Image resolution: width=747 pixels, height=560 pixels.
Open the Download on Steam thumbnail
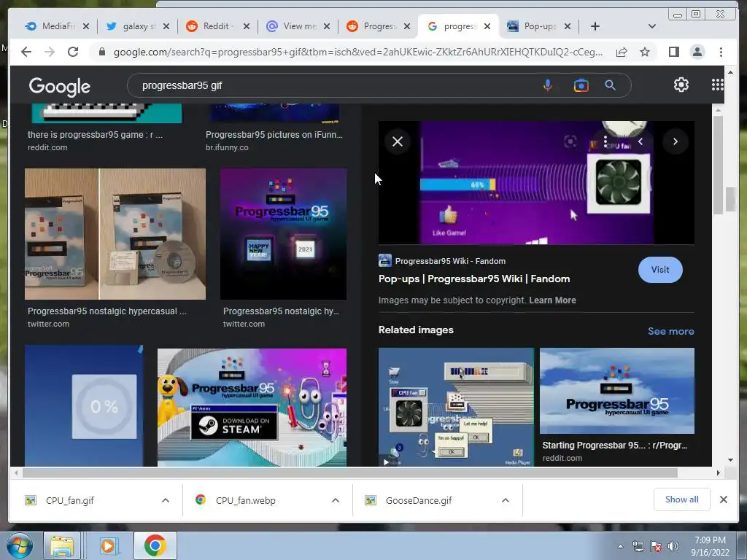click(252, 407)
